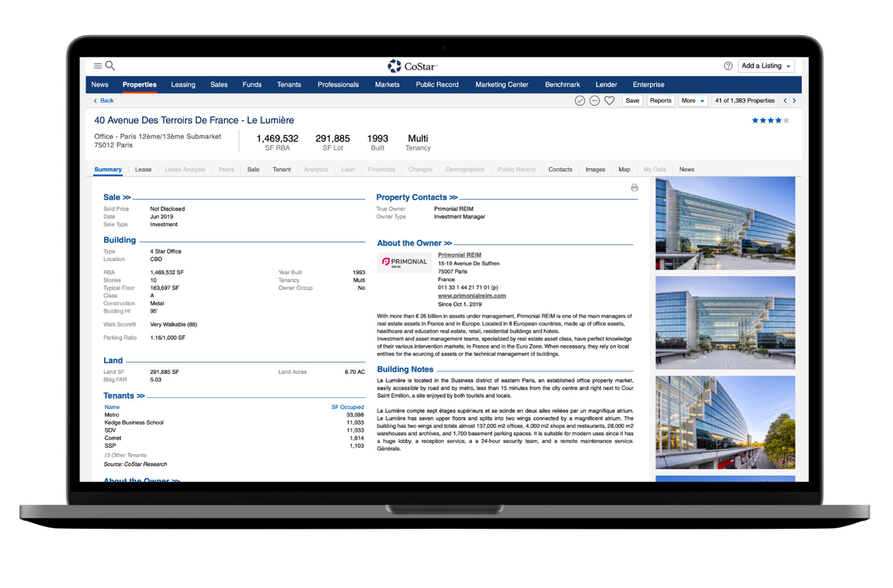Go to previous property arrow

785,101
